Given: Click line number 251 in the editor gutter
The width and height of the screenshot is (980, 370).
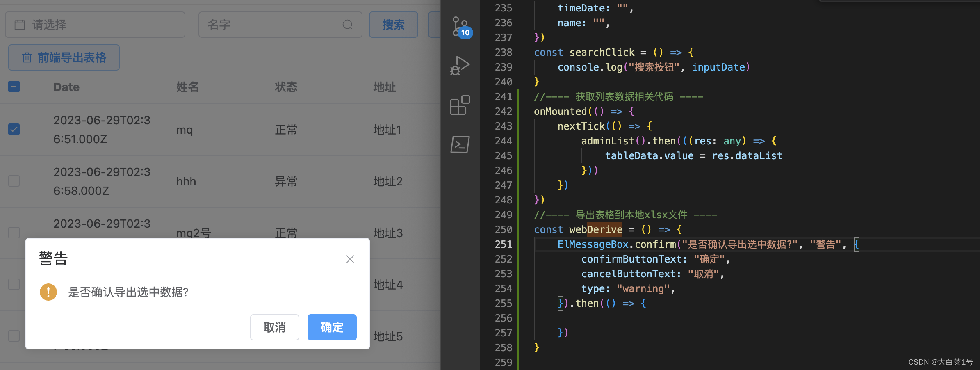Looking at the screenshot, I should [504, 244].
